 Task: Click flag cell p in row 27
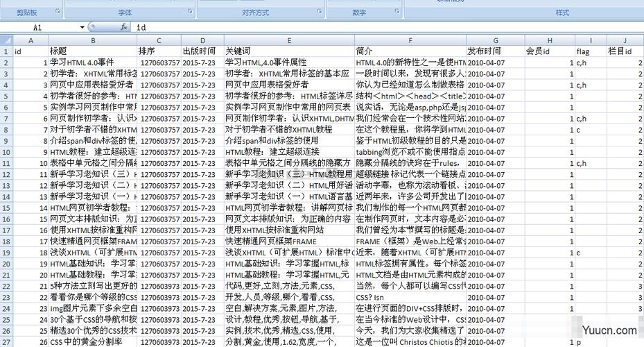point(591,342)
